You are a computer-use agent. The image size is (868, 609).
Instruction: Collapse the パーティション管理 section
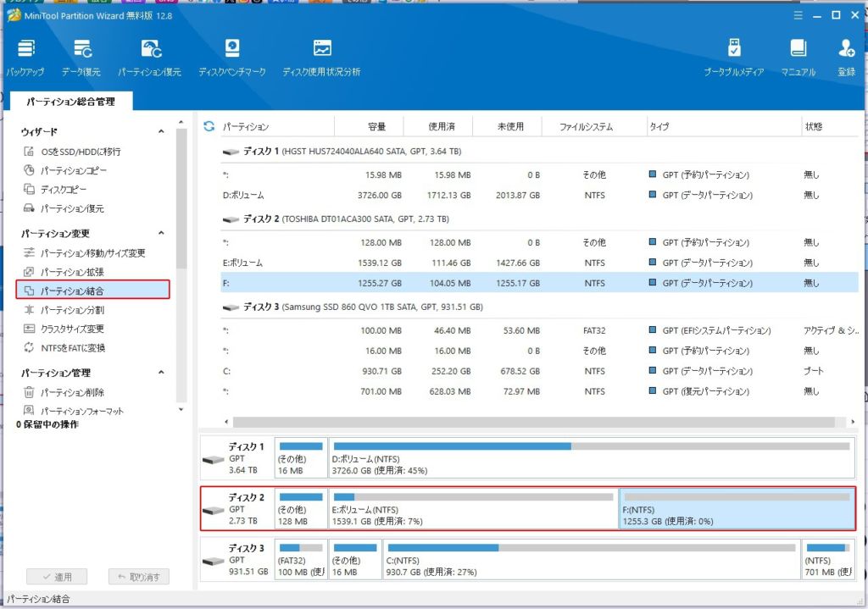coord(161,373)
